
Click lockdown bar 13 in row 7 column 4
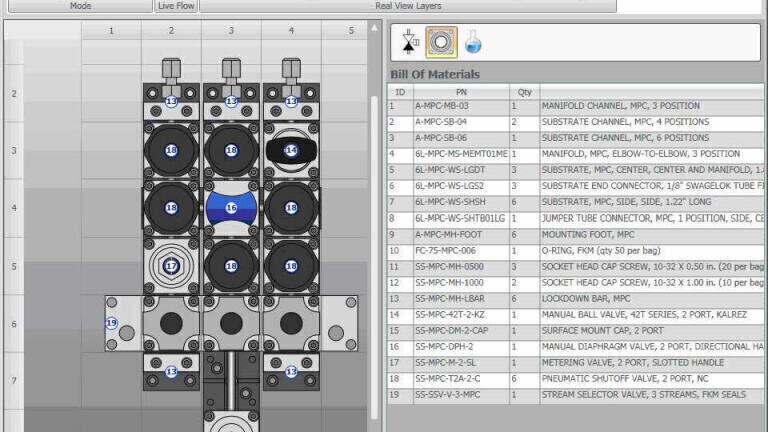291,372
